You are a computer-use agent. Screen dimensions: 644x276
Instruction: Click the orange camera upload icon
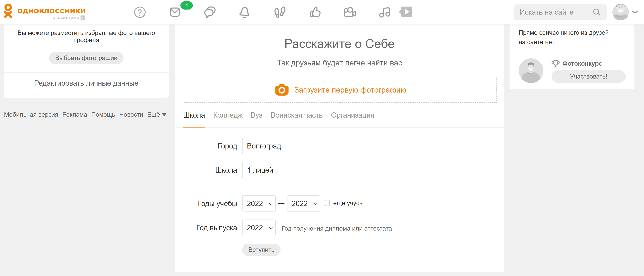click(281, 90)
